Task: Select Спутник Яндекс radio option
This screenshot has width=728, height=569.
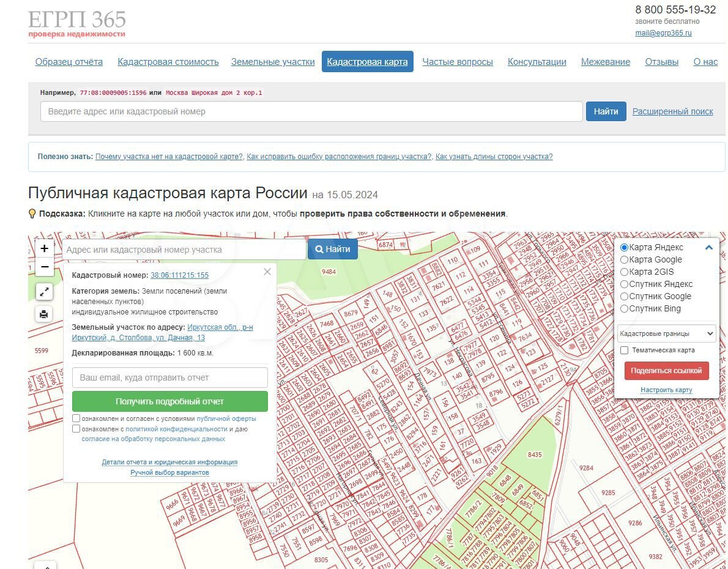Action: 624,284
